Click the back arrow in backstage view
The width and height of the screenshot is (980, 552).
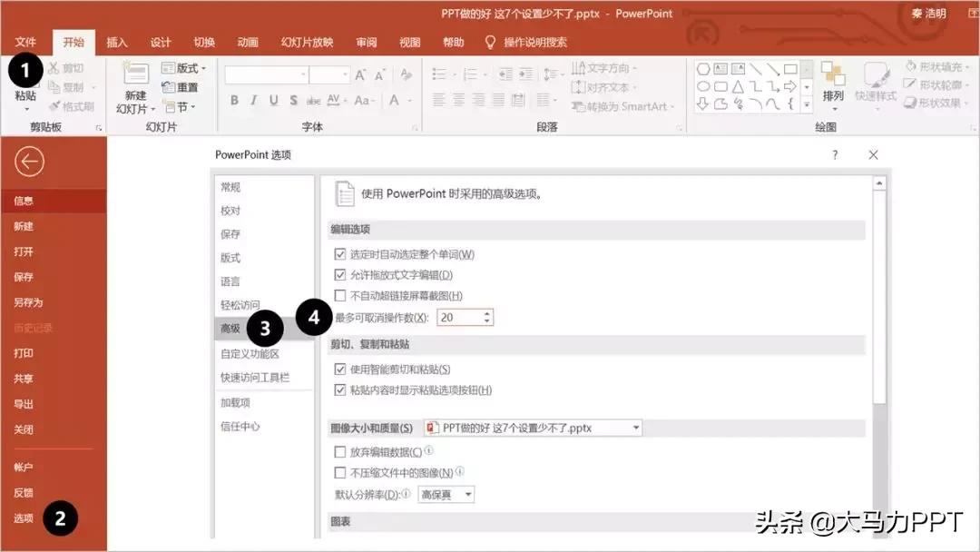tap(29, 162)
